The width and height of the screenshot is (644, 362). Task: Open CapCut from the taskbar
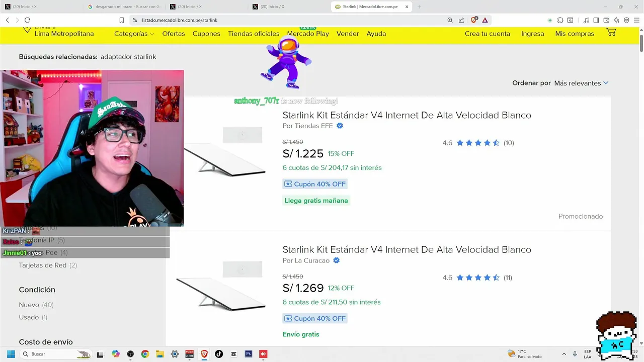point(233,354)
